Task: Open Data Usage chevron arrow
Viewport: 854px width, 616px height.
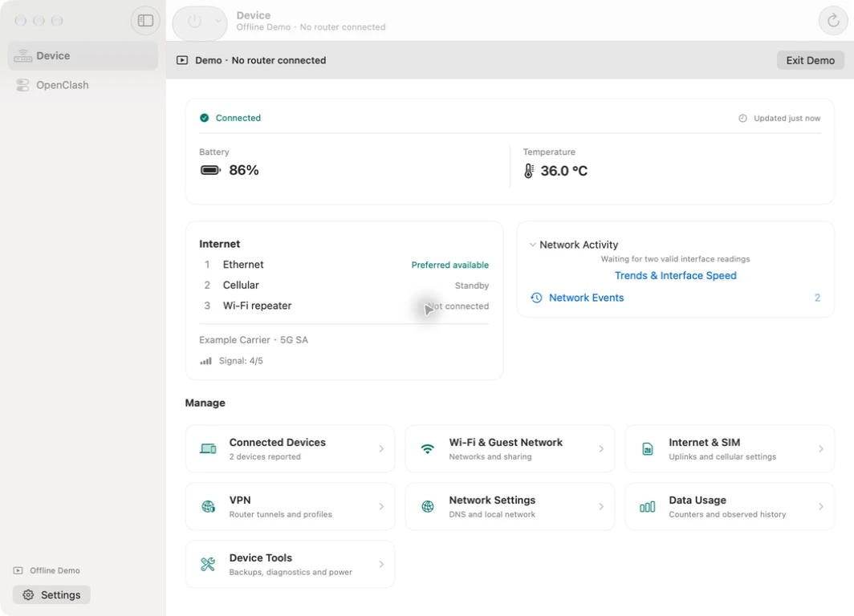Action: [x=821, y=507]
